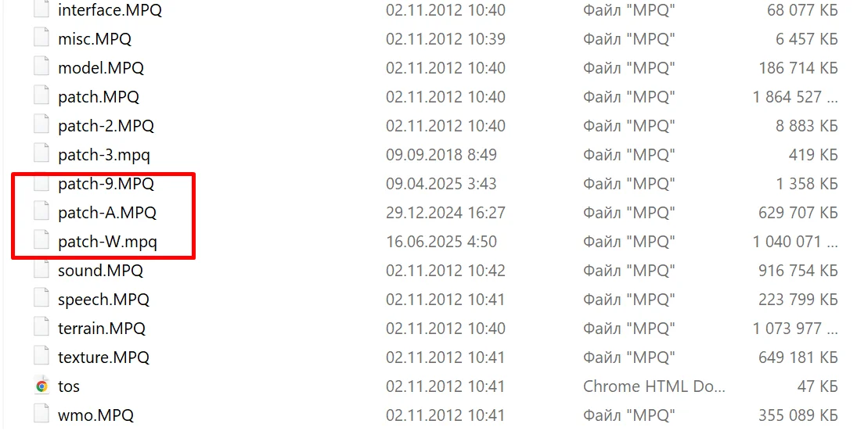This screenshot has width=868, height=442.
Task: Select the model.MPQ file icon
Action: point(41,67)
